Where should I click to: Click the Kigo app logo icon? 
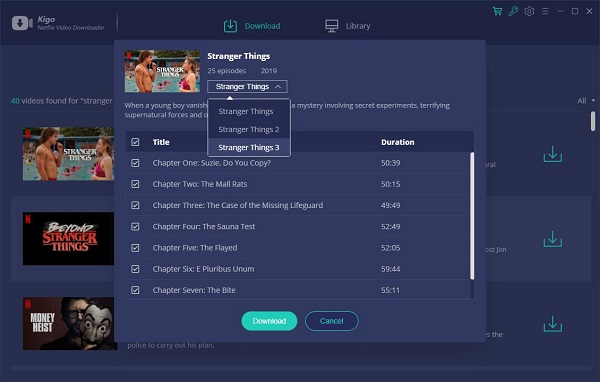(22, 23)
